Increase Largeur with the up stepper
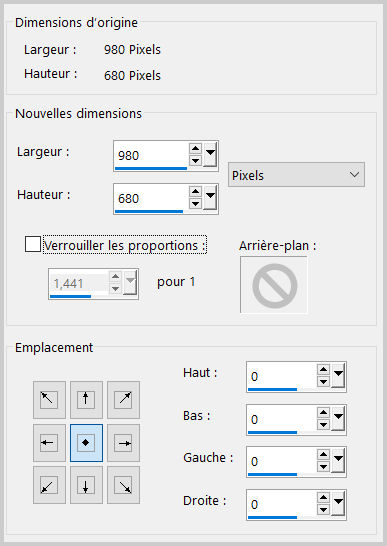 195,149
